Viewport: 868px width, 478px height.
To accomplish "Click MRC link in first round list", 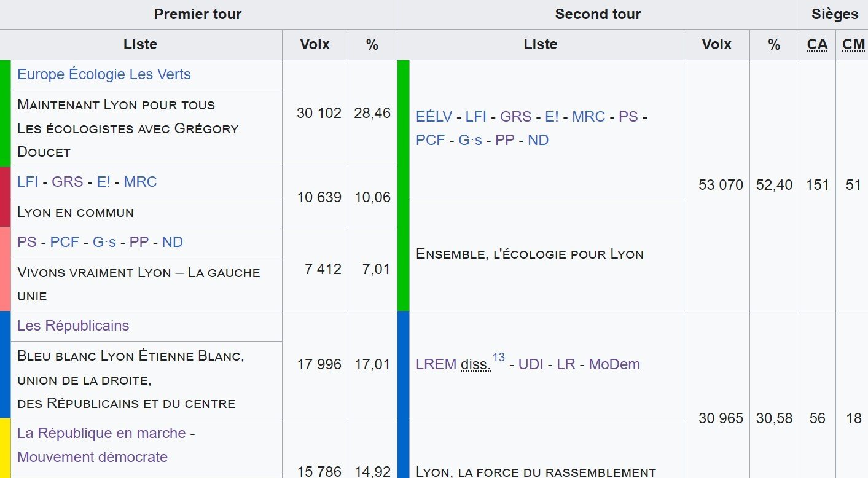I will tap(140, 182).
